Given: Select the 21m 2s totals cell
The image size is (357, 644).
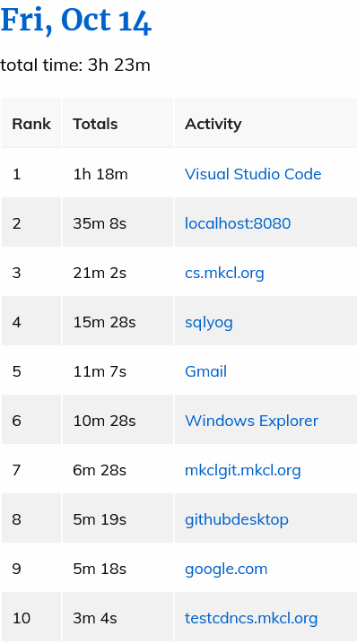Looking at the screenshot, I should (118, 272).
